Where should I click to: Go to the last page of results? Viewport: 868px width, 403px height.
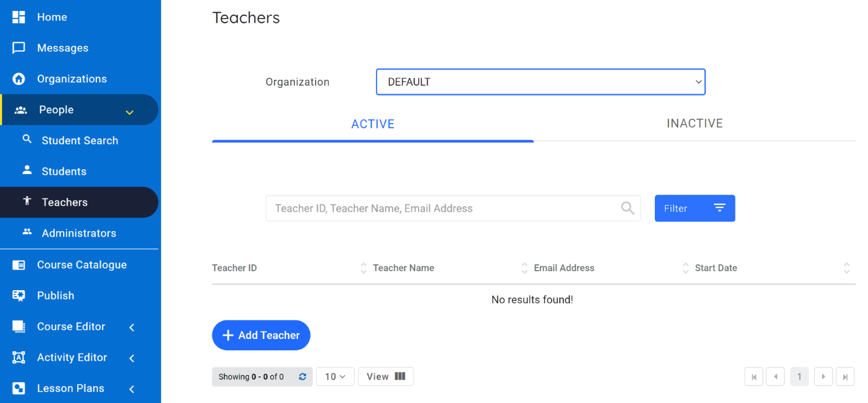click(x=845, y=376)
